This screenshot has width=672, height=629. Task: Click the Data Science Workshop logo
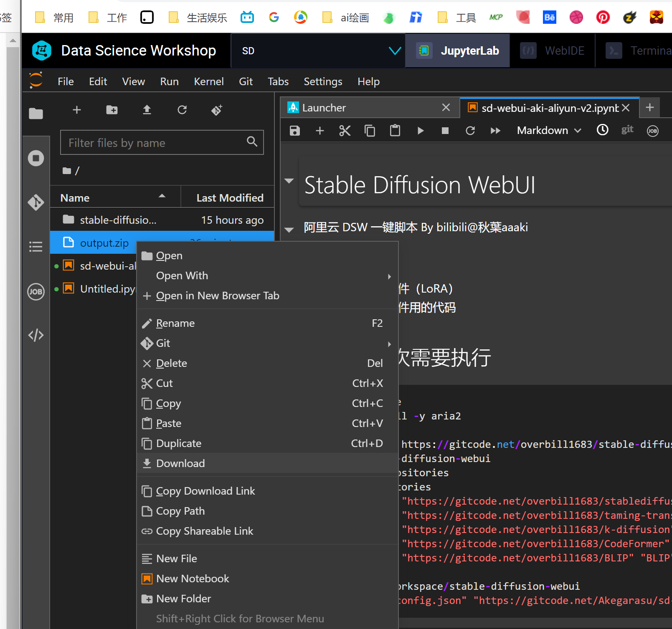42,51
